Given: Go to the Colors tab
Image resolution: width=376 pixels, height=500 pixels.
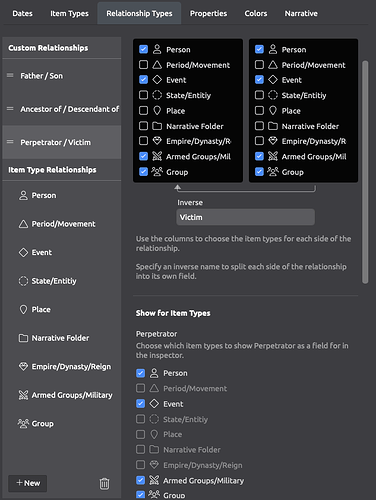Looking at the screenshot, I should (256, 13).
